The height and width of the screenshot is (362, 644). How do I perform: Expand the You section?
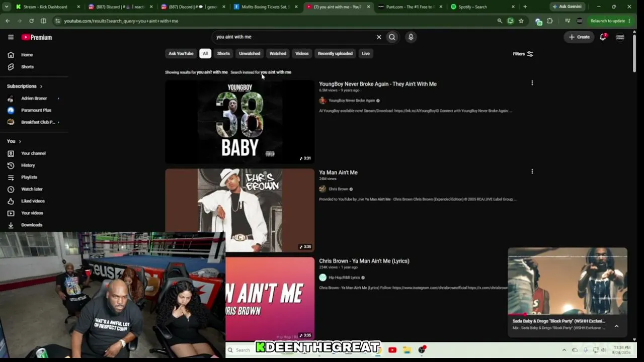pyautogui.click(x=14, y=141)
